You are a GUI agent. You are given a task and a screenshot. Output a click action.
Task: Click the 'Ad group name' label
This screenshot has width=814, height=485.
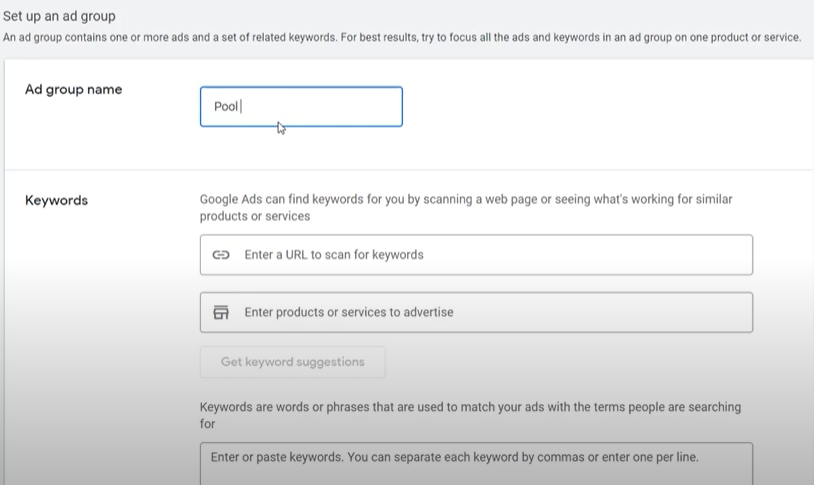(x=73, y=89)
